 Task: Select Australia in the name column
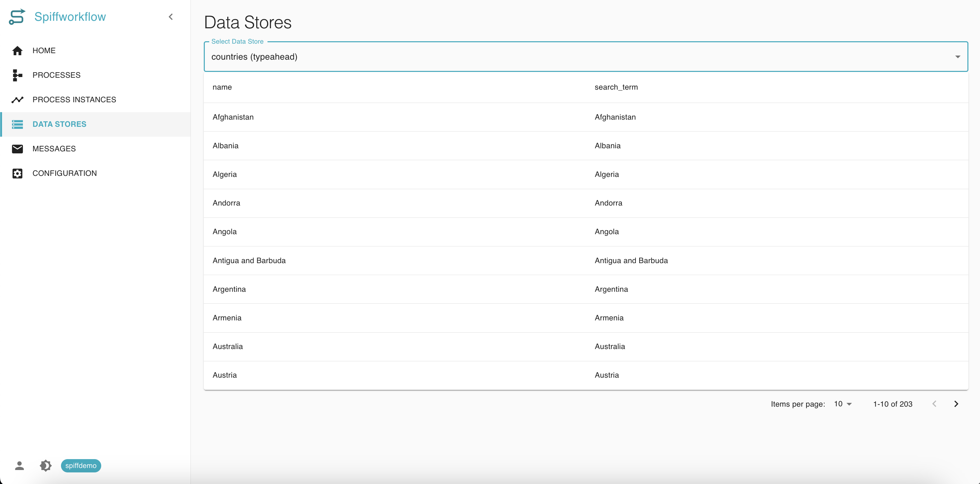point(228,346)
